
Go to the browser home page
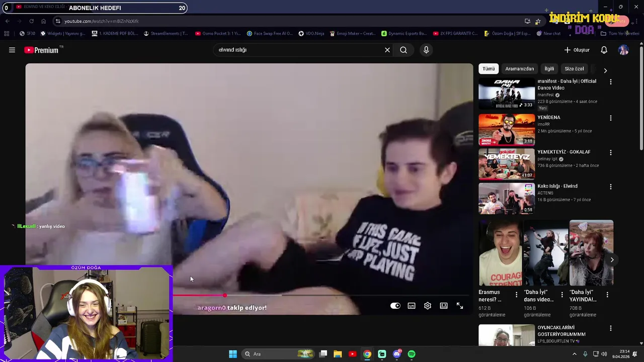43,21
